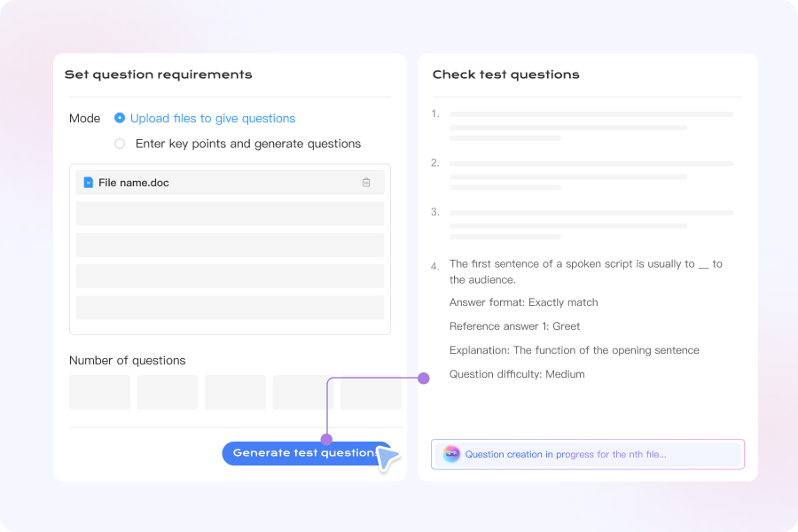798x532 pixels.
Task: Choose the first Number of questions box
Action: [99, 392]
